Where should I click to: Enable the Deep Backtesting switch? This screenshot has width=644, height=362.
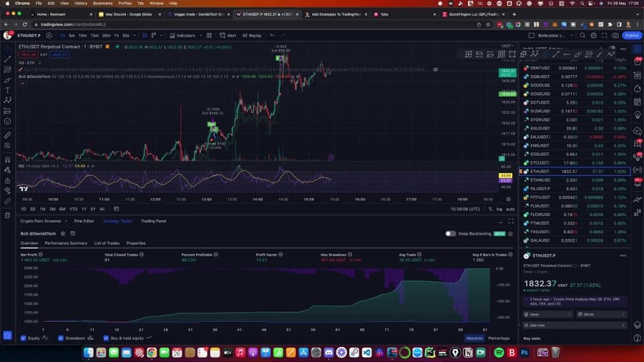[450, 233]
